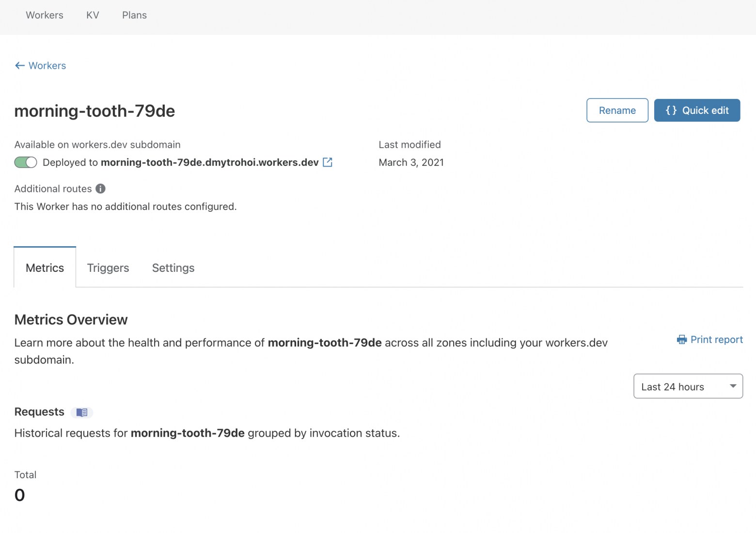The width and height of the screenshot is (756, 533).
Task: Open the Requests documentation book icon
Action: pos(82,412)
